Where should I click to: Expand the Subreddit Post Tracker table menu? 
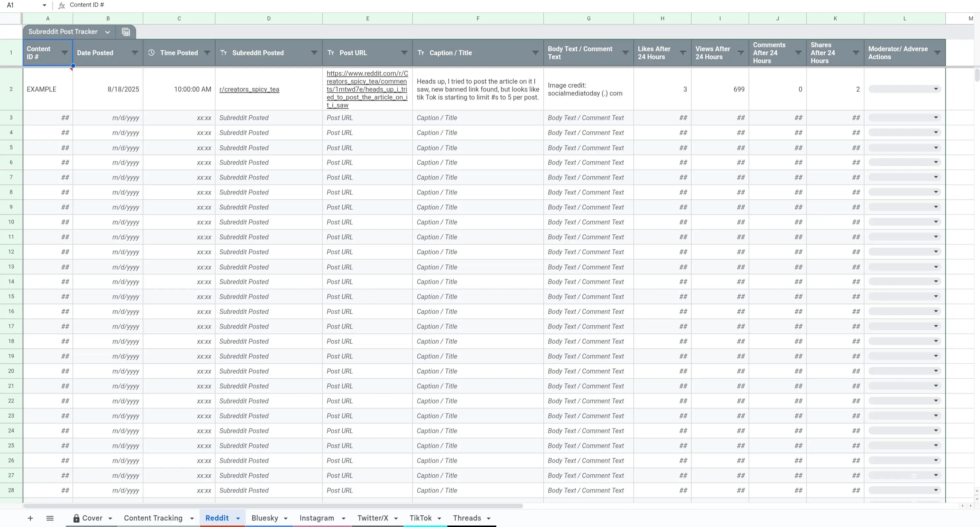click(x=108, y=32)
